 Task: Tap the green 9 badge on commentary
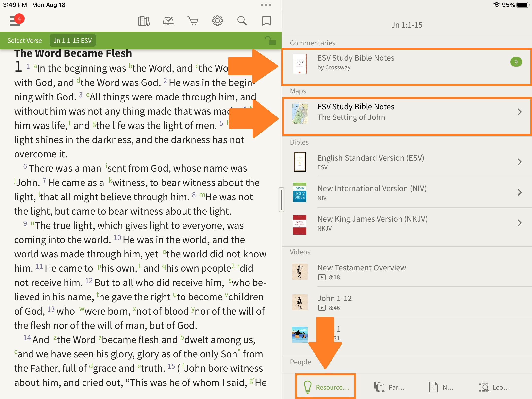(516, 62)
